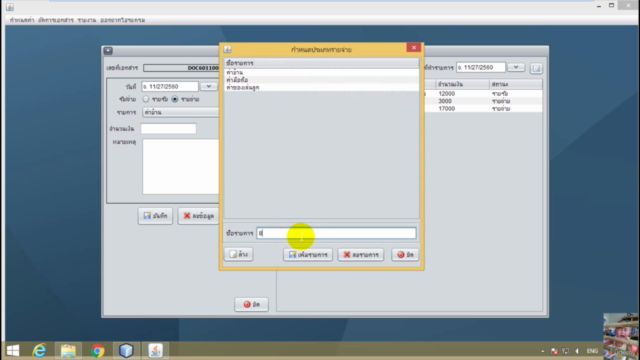Image resolution: width=640 pixels, height=360 pixels.
Task: Click the Java icon in the main window title bar
Action: (x=10, y=7)
